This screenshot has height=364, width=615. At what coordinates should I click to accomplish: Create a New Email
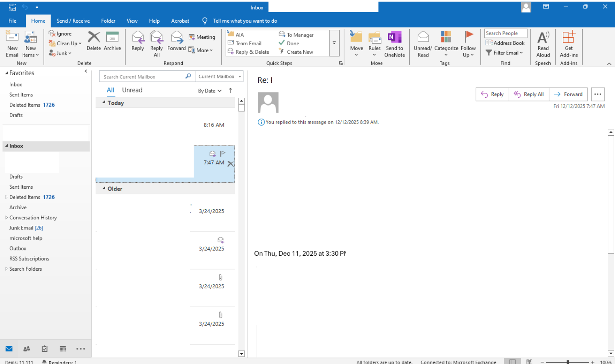12,44
